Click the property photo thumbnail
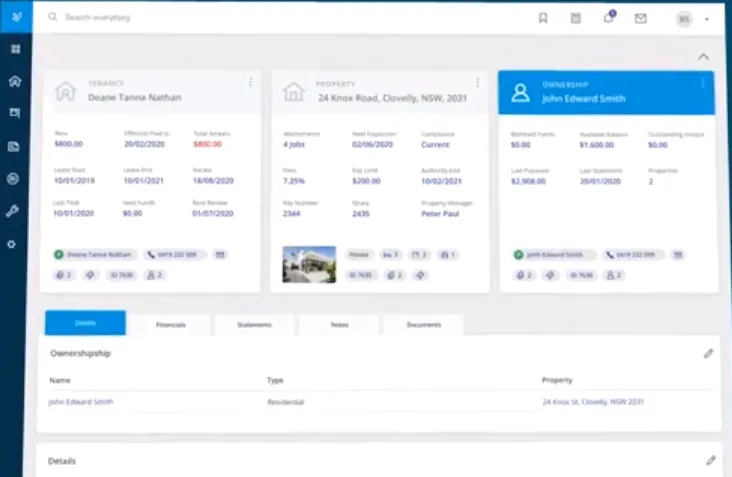The width and height of the screenshot is (732, 477). [x=309, y=264]
